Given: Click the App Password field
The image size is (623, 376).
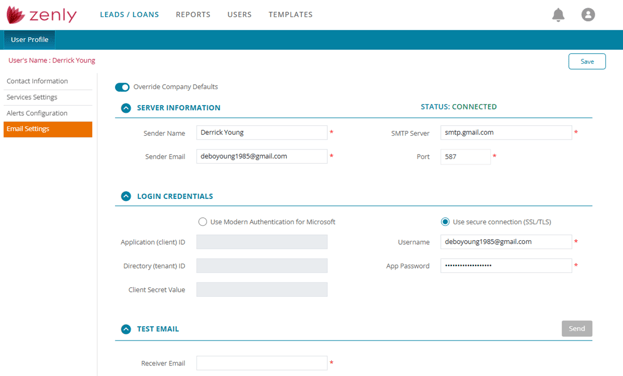Looking at the screenshot, I should click(x=506, y=266).
